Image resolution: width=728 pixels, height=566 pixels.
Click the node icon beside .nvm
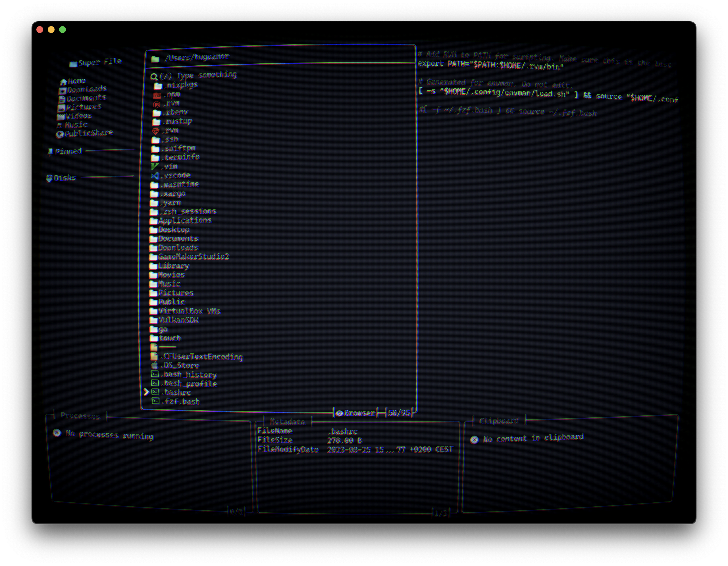(156, 104)
